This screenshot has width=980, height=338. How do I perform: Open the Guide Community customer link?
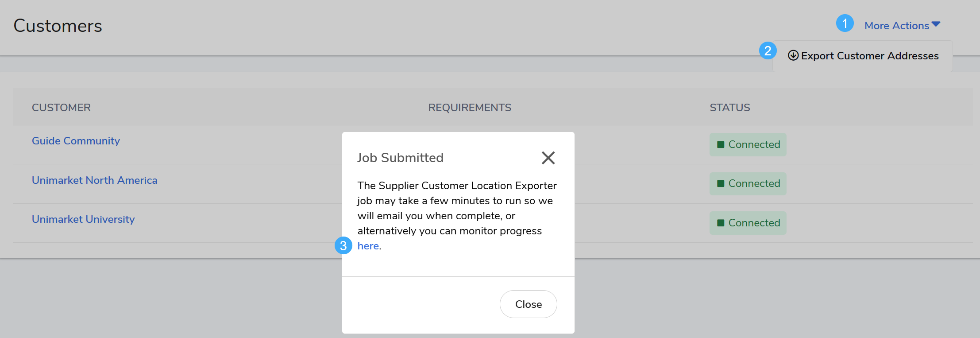click(x=76, y=141)
